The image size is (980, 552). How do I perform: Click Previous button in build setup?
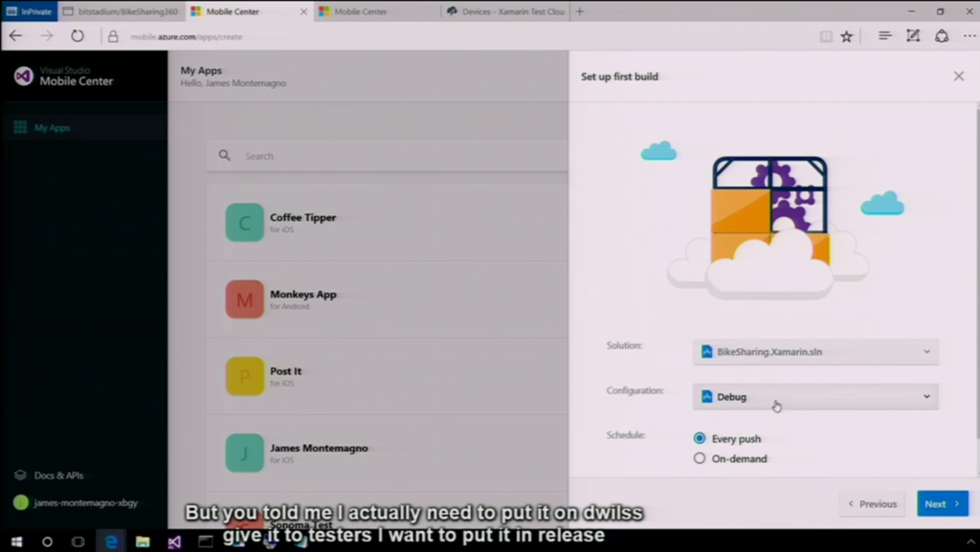tap(872, 503)
